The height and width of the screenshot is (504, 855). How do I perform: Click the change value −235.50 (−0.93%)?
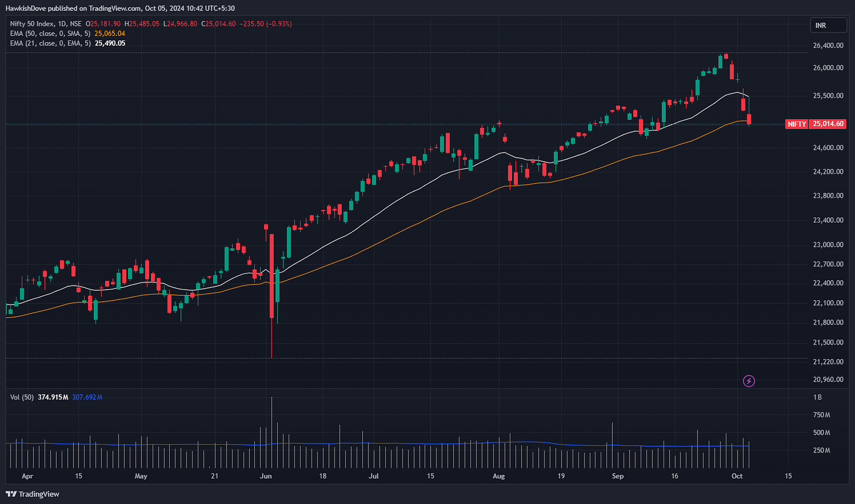point(267,24)
